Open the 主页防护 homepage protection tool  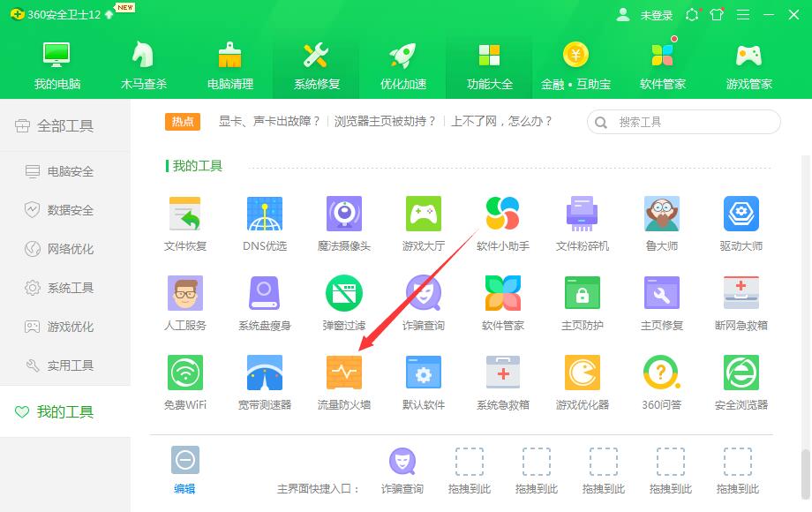582,302
